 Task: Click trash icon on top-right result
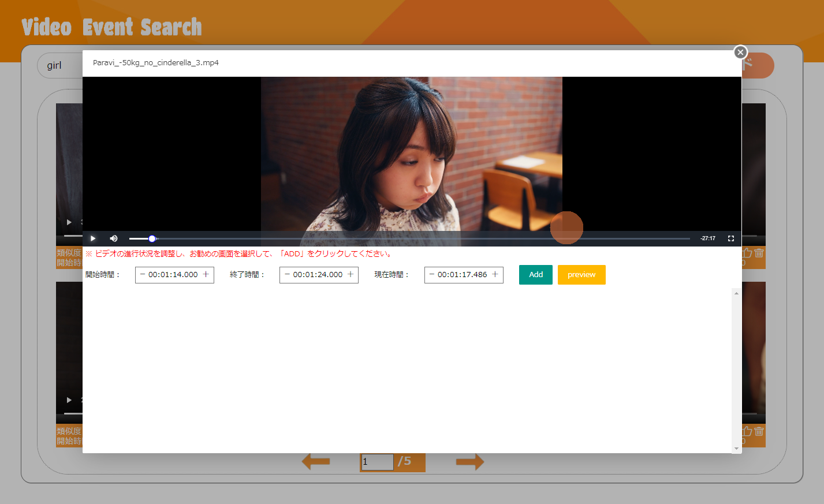(x=759, y=253)
